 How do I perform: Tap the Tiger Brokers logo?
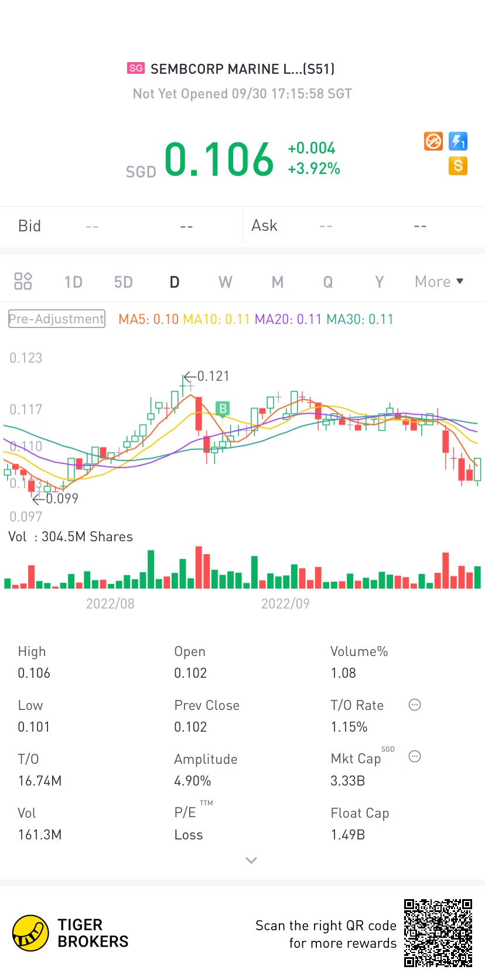tap(70, 933)
